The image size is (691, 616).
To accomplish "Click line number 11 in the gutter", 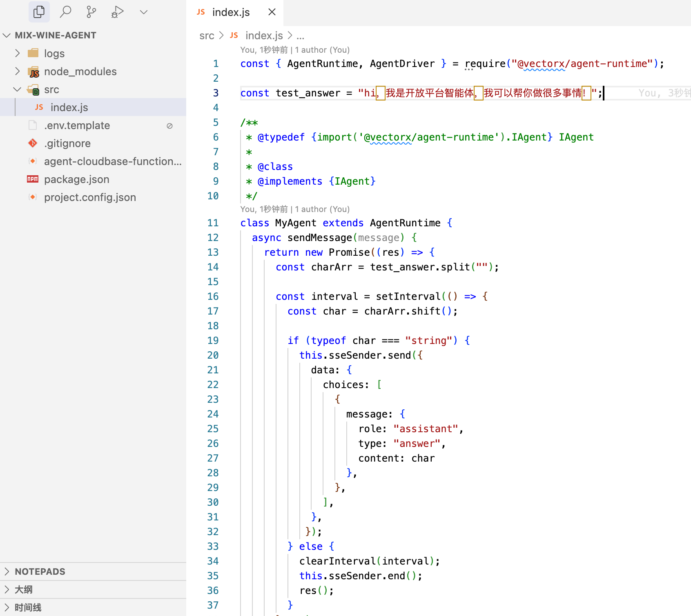I will tap(213, 223).
